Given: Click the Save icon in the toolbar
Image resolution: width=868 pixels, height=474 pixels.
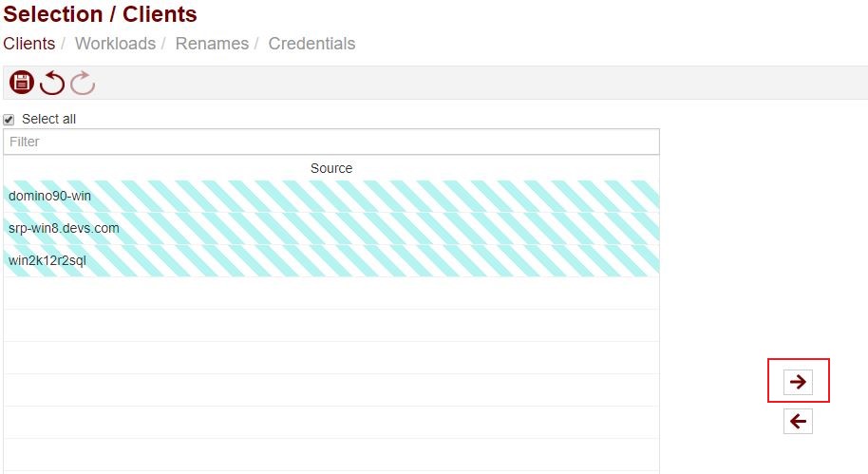Looking at the screenshot, I should pyautogui.click(x=21, y=83).
